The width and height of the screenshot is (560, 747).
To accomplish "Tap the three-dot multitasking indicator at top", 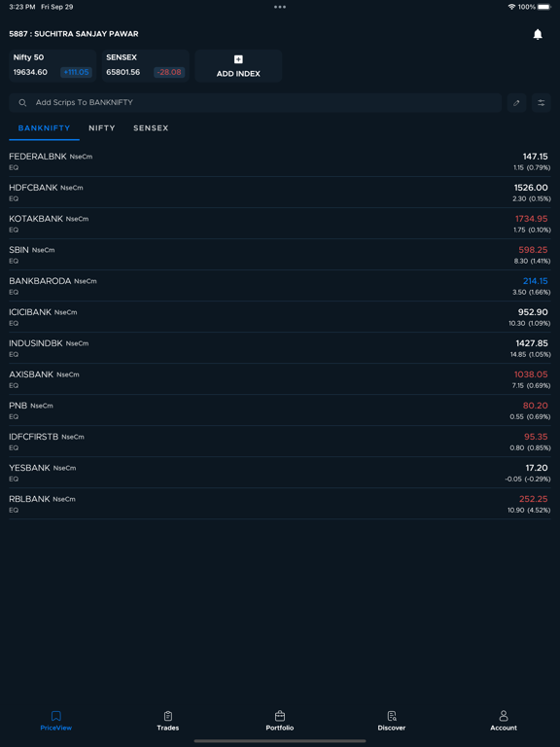I will click(280, 7).
